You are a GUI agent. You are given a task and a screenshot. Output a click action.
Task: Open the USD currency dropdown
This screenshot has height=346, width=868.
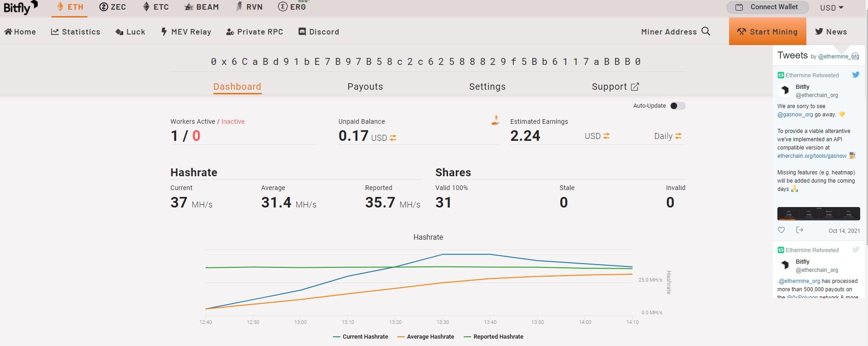tap(832, 8)
